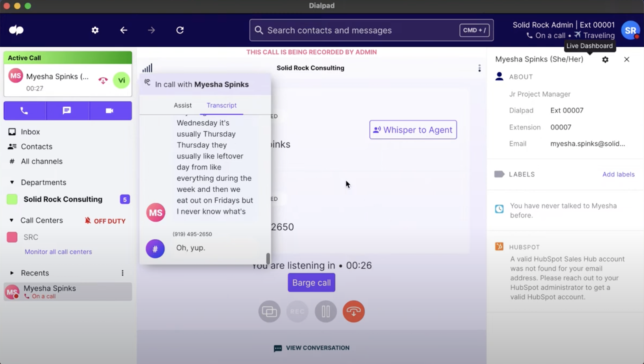Screen dimensions: 644x364
Task: Switch to the Transcript tab
Action: (222, 105)
